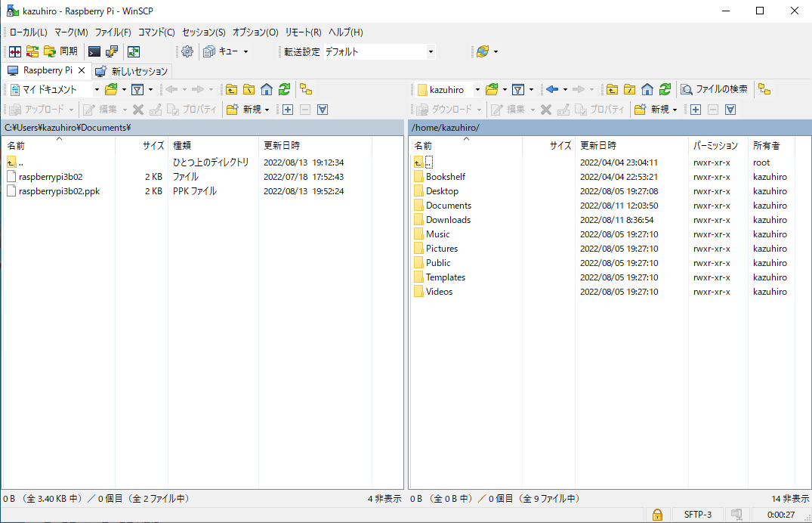The height and width of the screenshot is (523, 812).
Task: Expand the transfer settings デフォルト dropdown
Action: [x=431, y=52]
